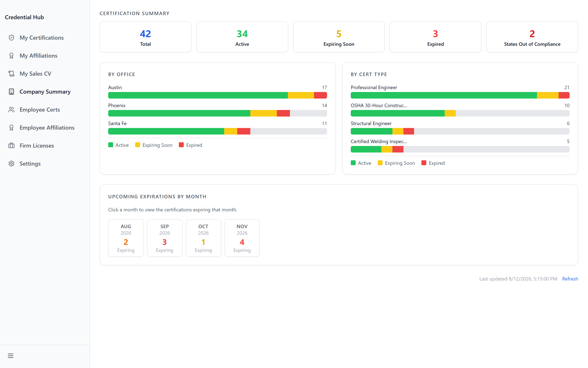Viewport: 588px width, 368px height.
Task: Click the Santa Fe office label
Action: coord(117,123)
